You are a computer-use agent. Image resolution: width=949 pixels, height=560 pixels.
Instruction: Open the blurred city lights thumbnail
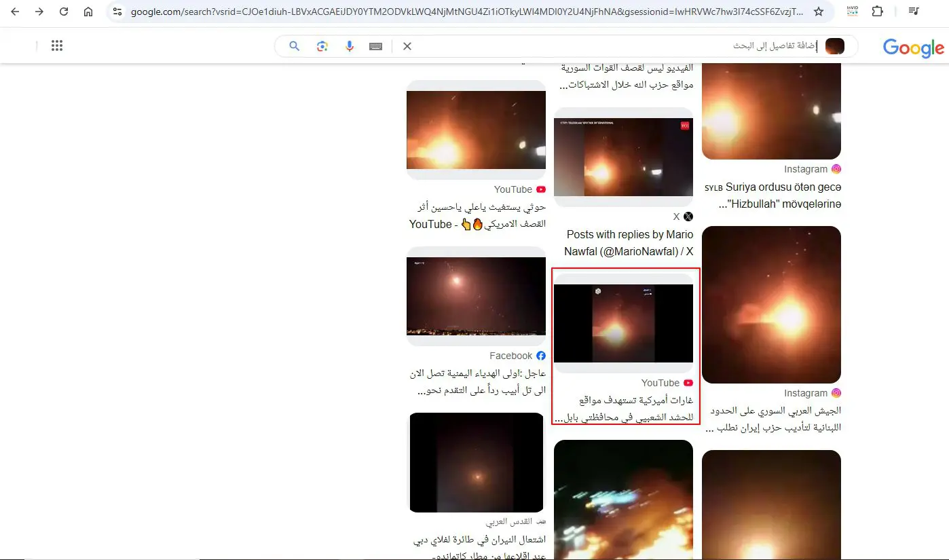(623, 500)
